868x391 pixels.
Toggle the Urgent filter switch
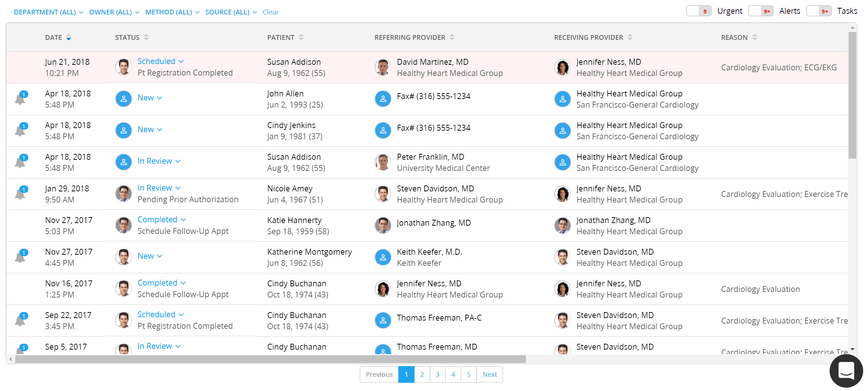click(698, 11)
